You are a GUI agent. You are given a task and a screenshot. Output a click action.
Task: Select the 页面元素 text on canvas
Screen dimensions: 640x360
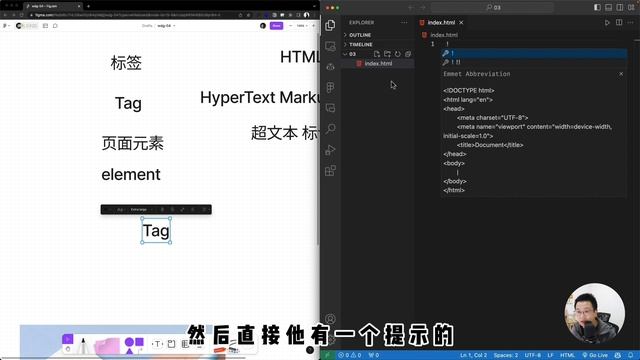click(x=133, y=143)
